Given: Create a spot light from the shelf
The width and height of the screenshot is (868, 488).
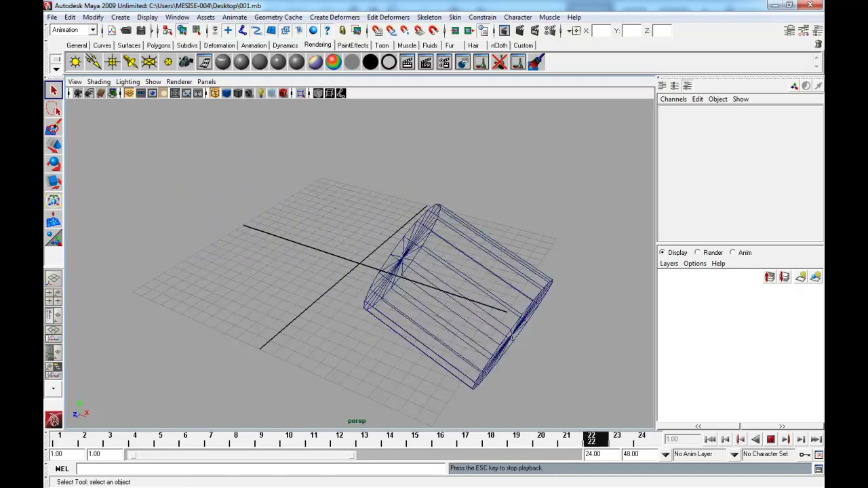Looking at the screenshot, I should [x=130, y=62].
